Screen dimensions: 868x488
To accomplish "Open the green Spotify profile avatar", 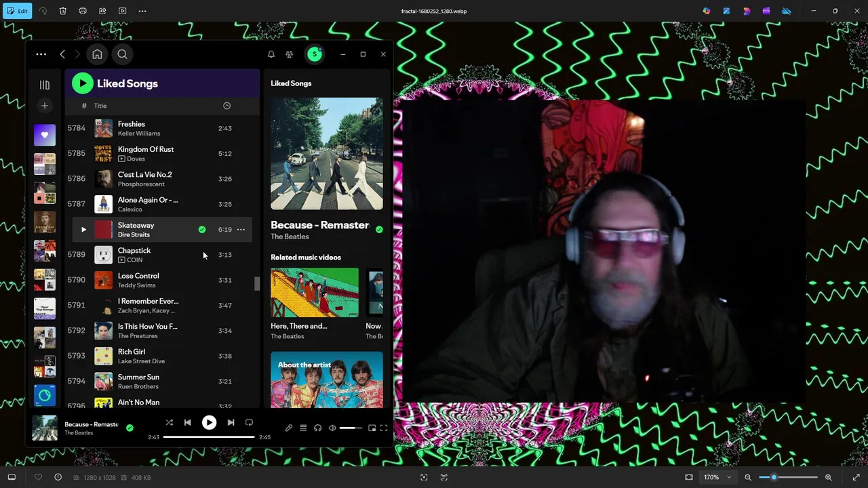I will (315, 54).
